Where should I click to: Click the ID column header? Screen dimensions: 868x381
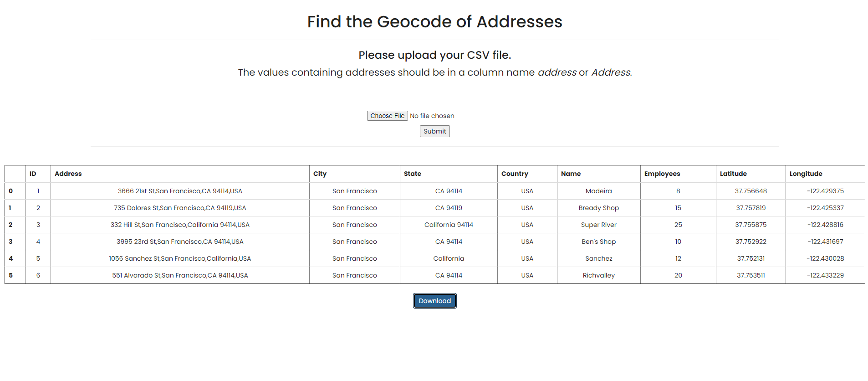click(32, 174)
